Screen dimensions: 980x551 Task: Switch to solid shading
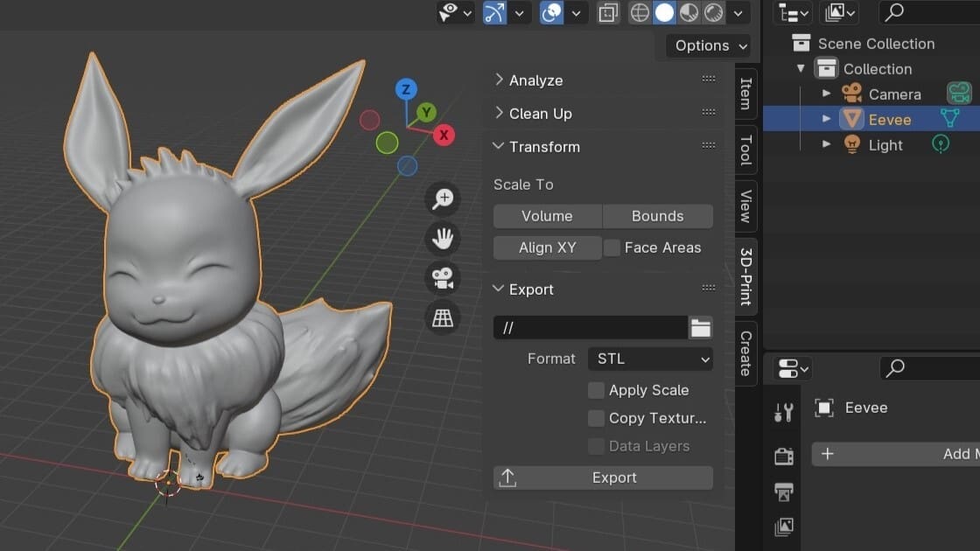[664, 12]
